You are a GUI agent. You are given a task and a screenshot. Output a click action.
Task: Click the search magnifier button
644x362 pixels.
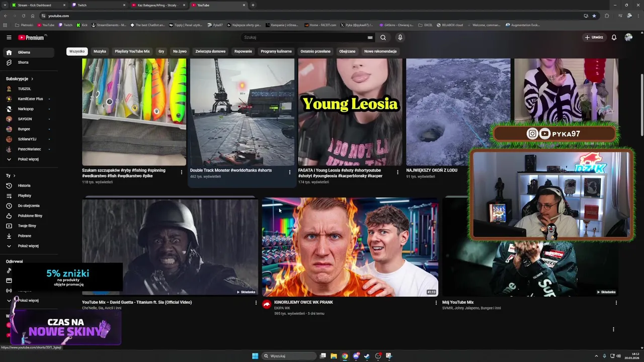tap(383, 37)
